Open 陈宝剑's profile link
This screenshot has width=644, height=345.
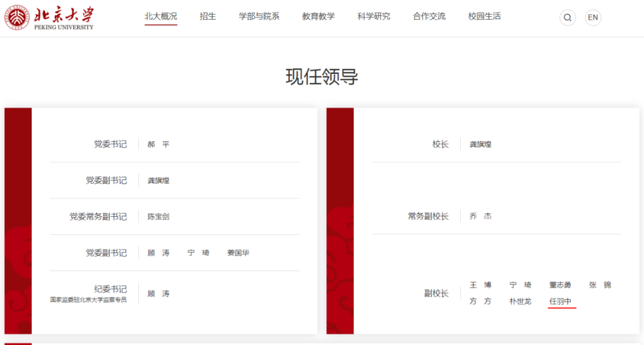159,217
